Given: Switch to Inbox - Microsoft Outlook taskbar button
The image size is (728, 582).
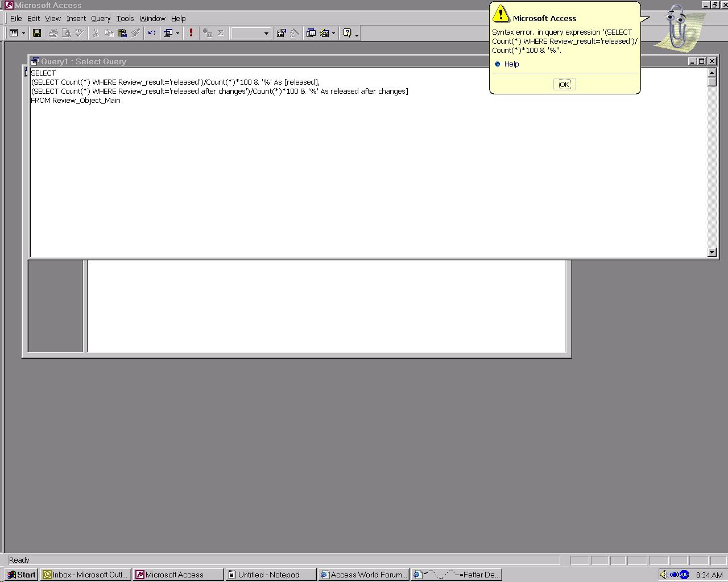Looking at the screenshot, I should point(86,575).
